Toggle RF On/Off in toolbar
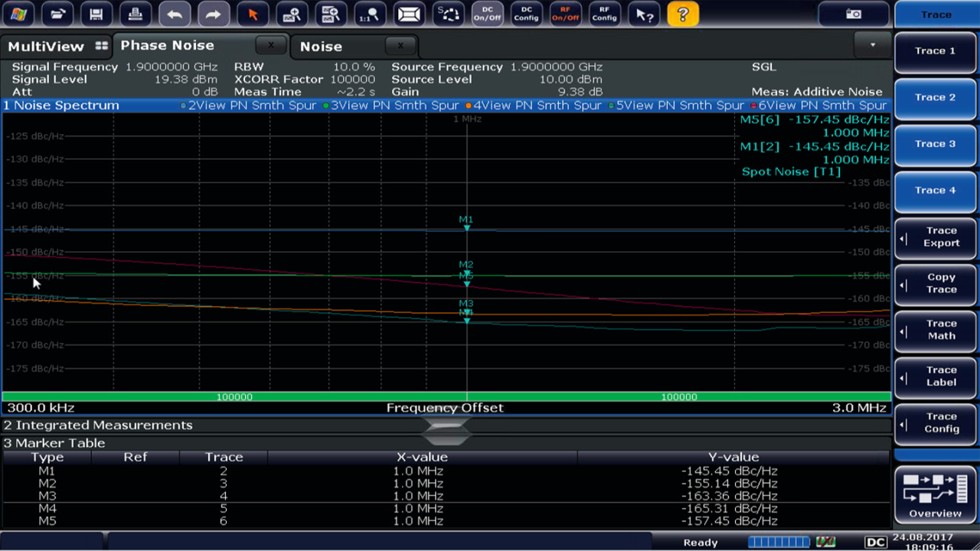The height and width of the screenshot is (551, 980). click(565, 14)
